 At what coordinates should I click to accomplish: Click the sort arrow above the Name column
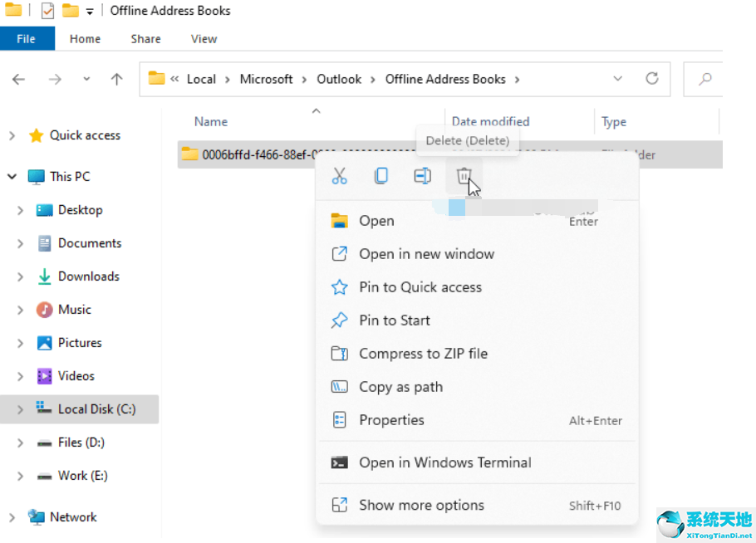tap(316, 110)
